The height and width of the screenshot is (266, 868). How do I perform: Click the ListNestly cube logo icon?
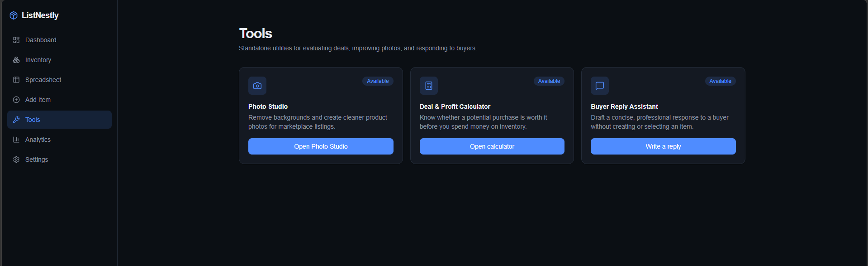click(14, 15)
